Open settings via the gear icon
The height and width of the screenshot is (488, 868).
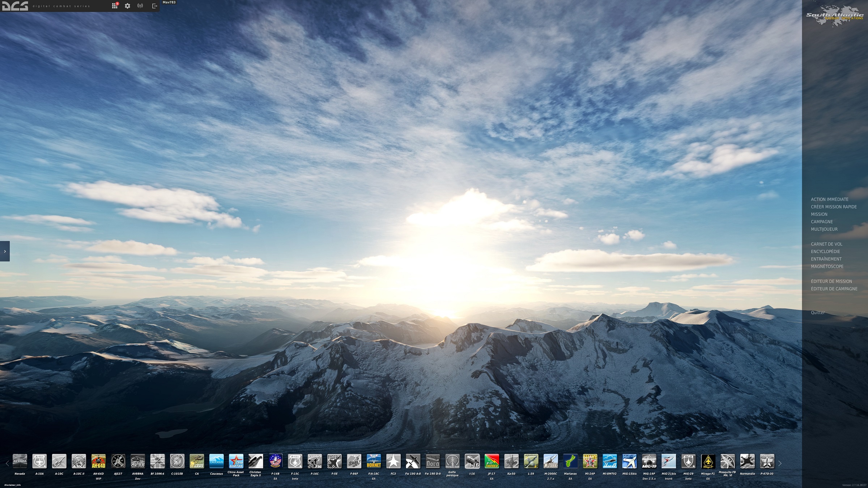[x=127, y=6]
